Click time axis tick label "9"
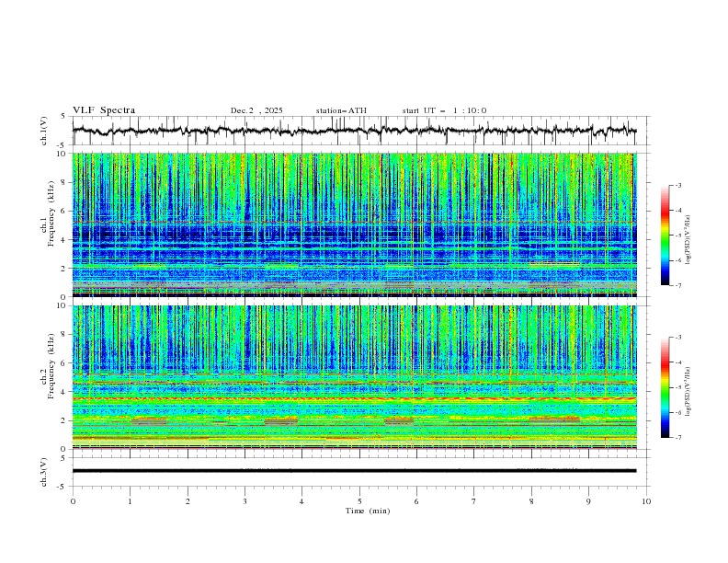Screen dimensions: 728x563 click(x=588, y=501)
